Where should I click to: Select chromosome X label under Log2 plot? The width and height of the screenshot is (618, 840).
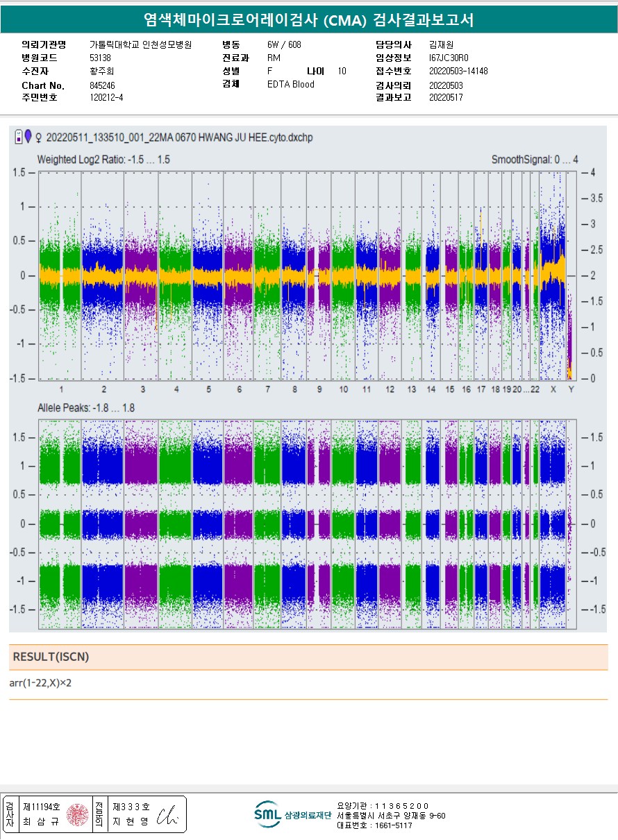[x=553, y=389]
